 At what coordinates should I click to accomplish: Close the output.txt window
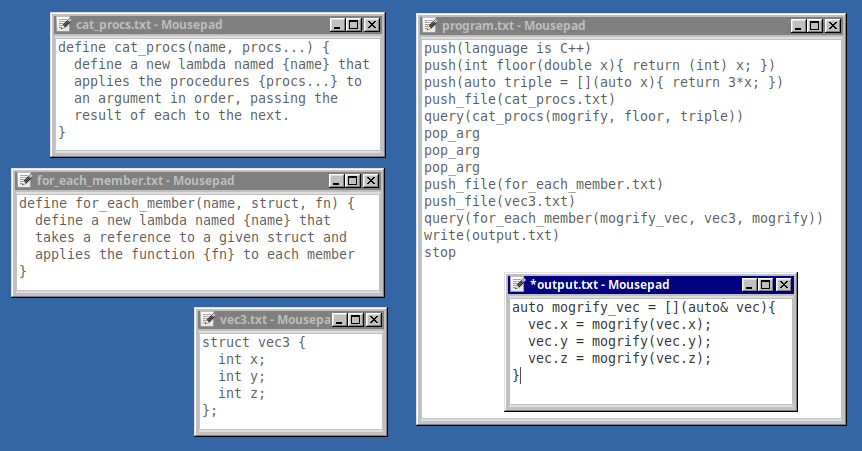click(x=783, y=284)
